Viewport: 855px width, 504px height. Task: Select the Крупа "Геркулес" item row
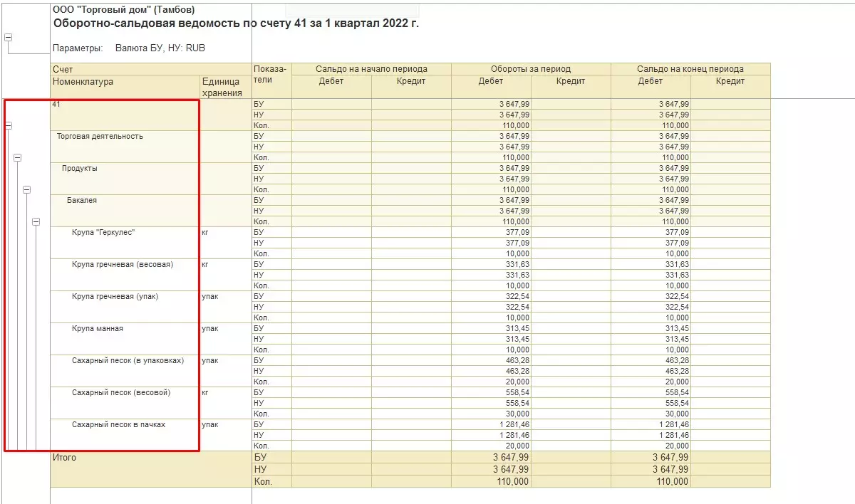click(x=103, y=232)
